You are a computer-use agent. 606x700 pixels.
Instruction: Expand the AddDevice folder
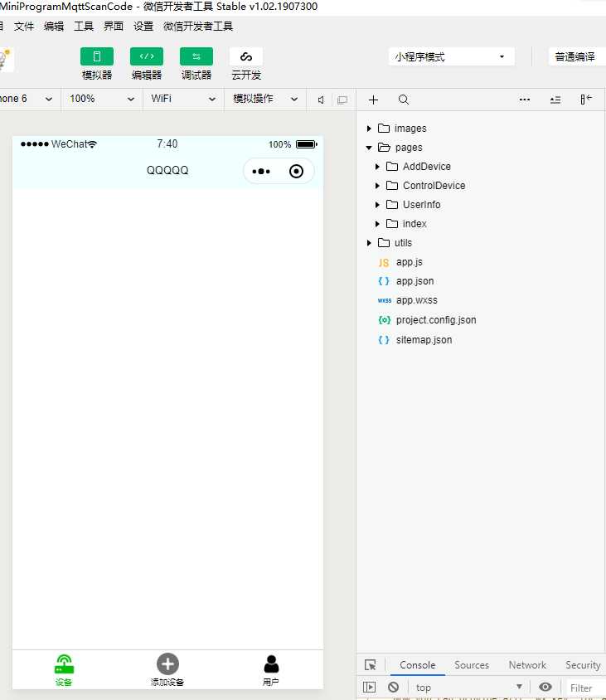[377, 167]
